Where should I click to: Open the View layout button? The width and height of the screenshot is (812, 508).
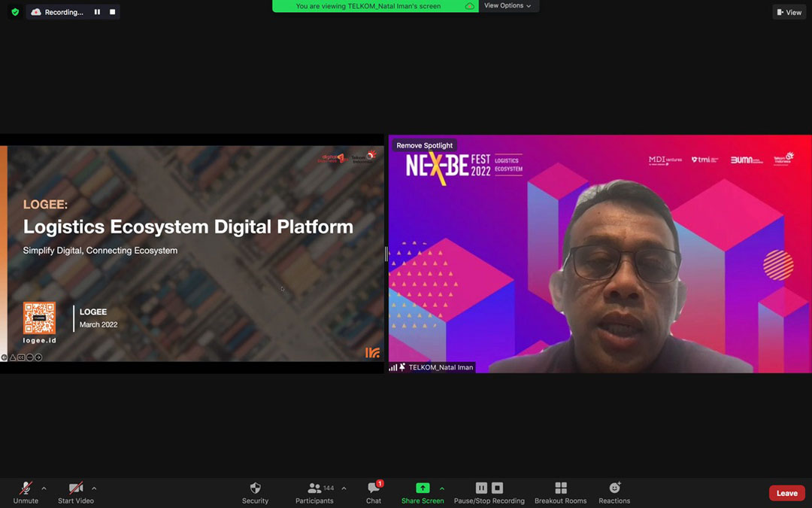pyautogui.click(x=789, y=12)
